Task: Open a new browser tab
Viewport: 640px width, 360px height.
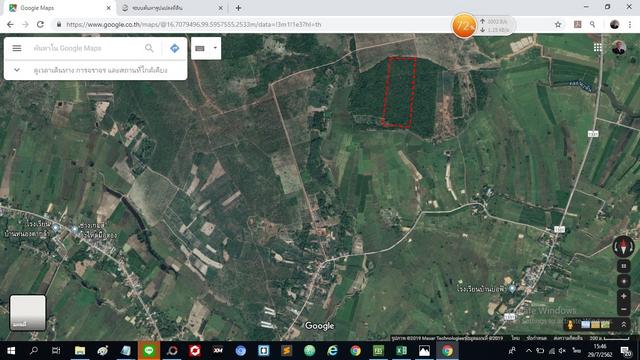Action: tap(238, 8)
